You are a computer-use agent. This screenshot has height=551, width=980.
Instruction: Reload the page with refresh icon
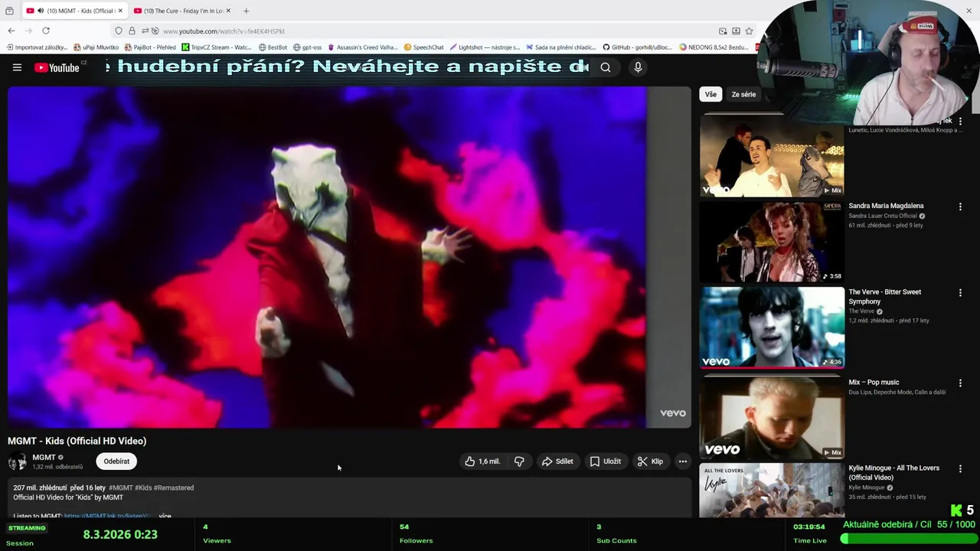(x=46, y=31)
